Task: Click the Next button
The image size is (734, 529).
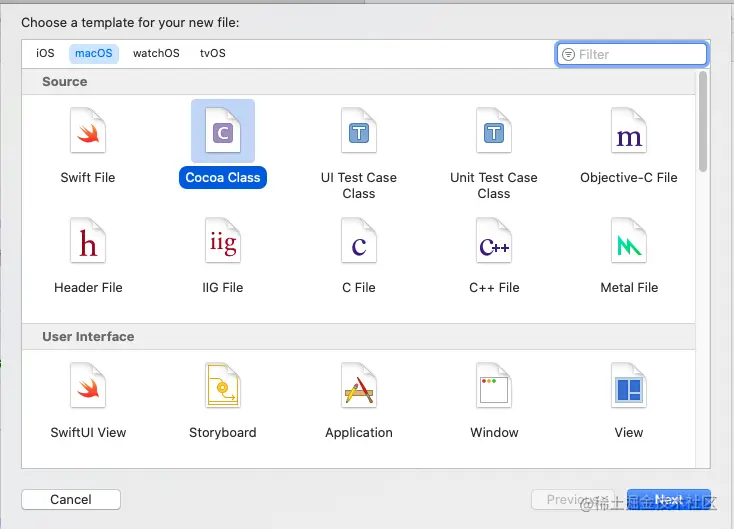Action: coord(668,500)
